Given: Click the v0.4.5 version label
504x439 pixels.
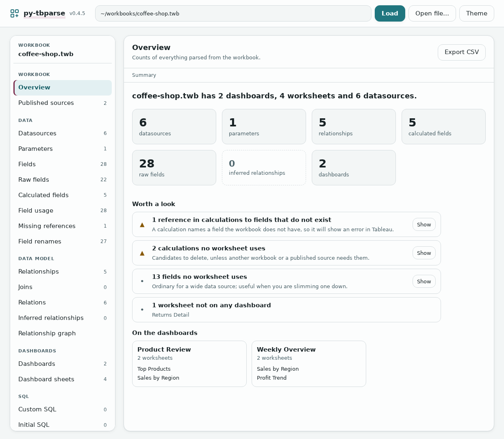Looking at the screenshot, I should pyautogui.click(x=77, y=13).
